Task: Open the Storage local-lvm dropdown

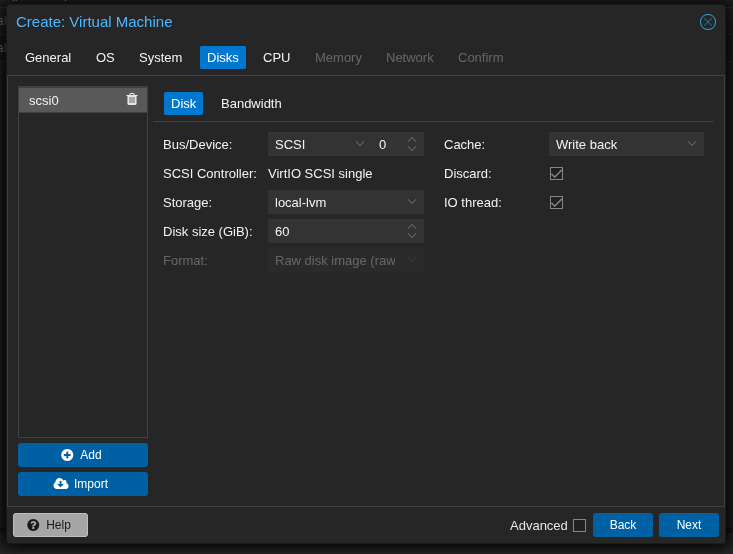Action: pyautogui.click(x=411, y=202)
